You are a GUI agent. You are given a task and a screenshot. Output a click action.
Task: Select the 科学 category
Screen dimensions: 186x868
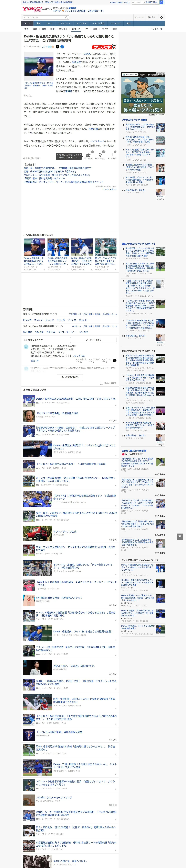(95, 29)
